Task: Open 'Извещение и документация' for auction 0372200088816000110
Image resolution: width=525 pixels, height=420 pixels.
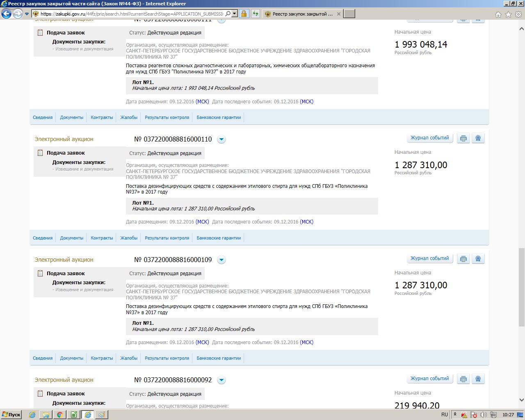Action: (84, 169)
